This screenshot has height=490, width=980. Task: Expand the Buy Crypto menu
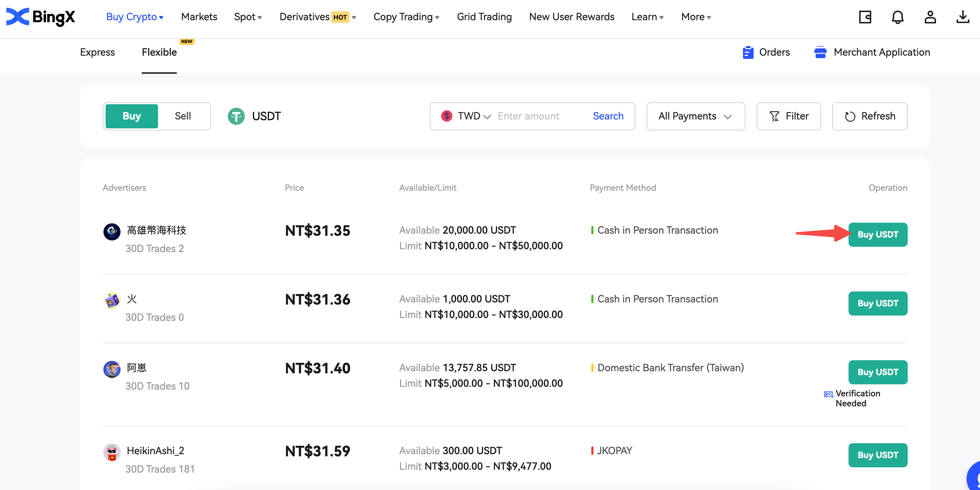tap(135, 17)
